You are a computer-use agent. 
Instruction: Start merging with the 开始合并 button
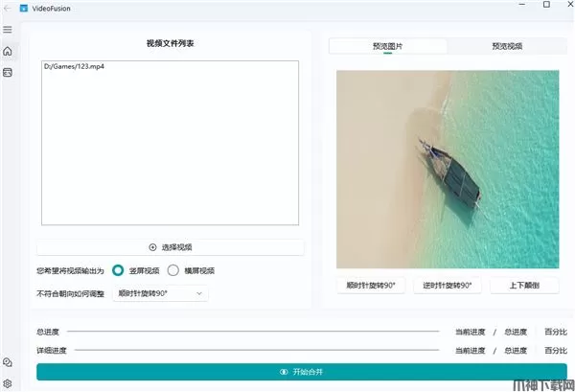tap(302, 372)
